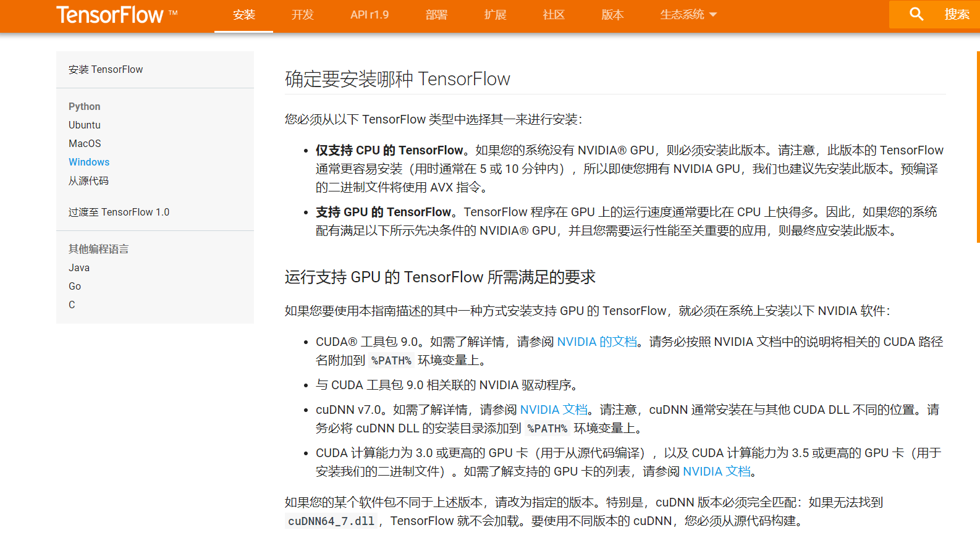Click heading 运行支持 GPU 的 TensorFlow 所需满足的要求

pos(440,277)
